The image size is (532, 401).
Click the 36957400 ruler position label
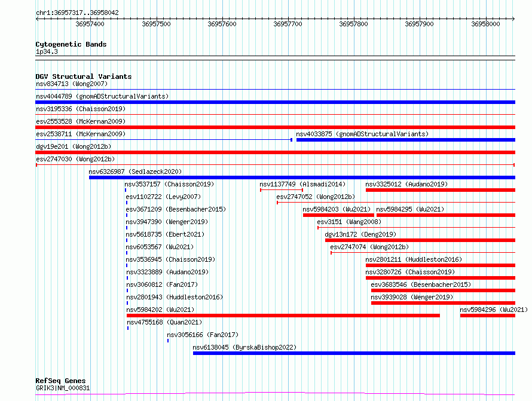click(x=90, y=24)
